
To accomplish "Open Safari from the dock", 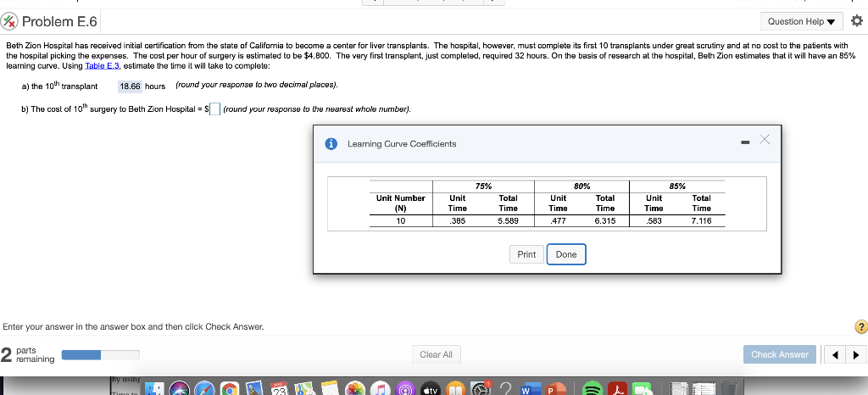I will tap(205, 388).
